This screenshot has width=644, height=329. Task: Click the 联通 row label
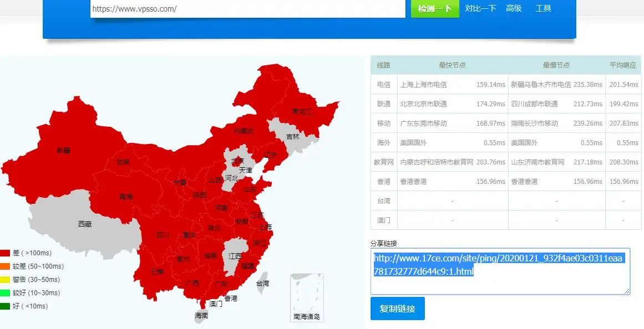pyautogui.click(x=384, y=104)
